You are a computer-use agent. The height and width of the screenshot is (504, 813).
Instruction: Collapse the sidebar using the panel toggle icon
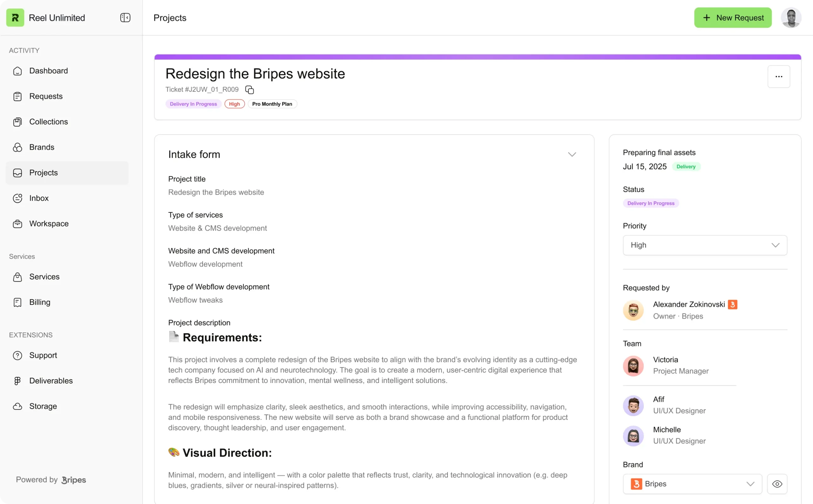pos(125,18)
